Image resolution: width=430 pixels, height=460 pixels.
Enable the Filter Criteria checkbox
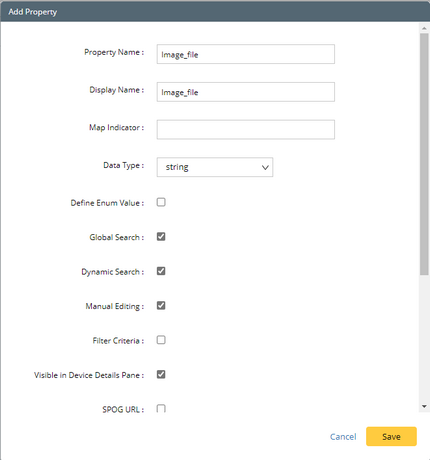point(161,340)
